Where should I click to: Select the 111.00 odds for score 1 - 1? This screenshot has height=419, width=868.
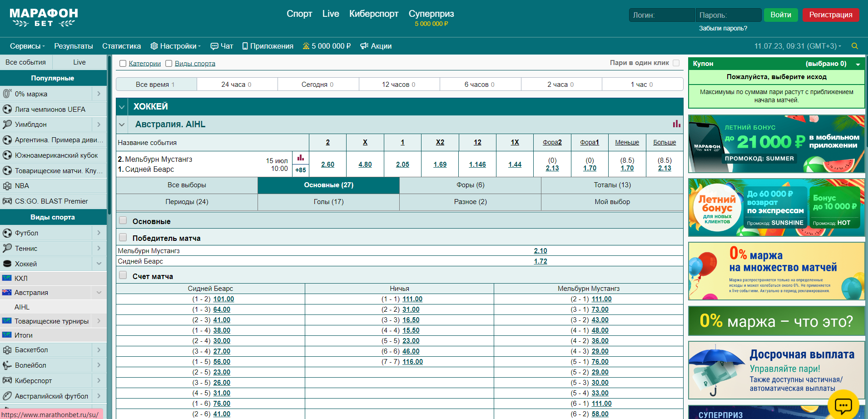tap(412, 299)
